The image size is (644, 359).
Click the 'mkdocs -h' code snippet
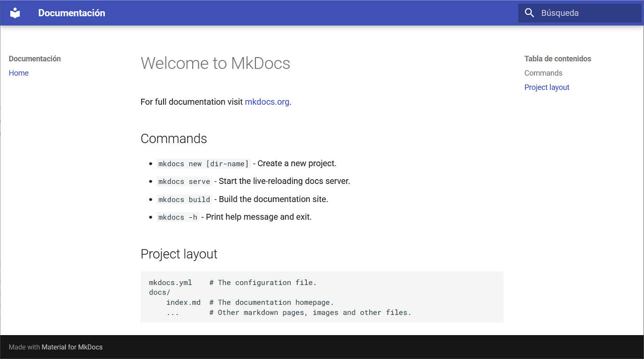point(178,217)
